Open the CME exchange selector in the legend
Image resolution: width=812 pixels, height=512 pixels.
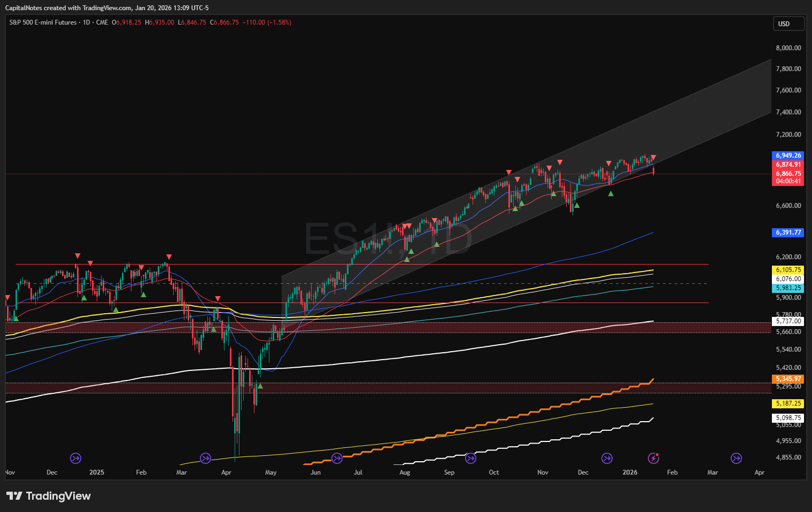coord(102,22)
